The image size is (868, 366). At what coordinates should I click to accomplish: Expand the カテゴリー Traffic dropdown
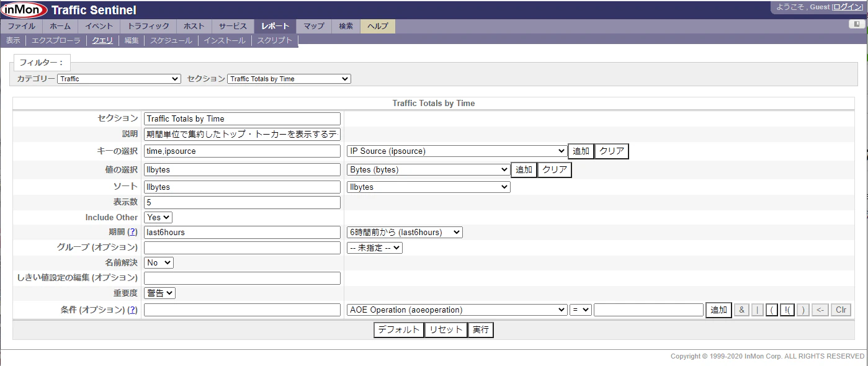tap(119, 79)
